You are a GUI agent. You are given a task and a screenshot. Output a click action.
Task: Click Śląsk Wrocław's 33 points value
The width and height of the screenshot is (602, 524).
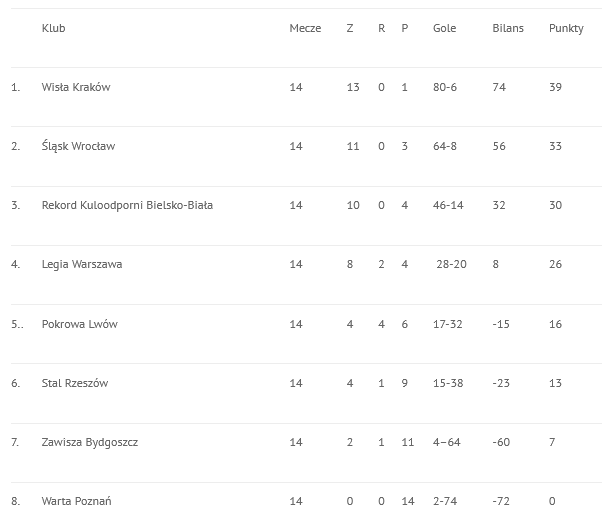[x=556, y=146]
